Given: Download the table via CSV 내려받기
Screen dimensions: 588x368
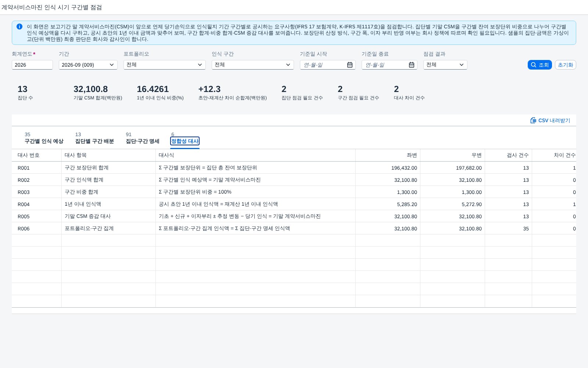Looking at the screenshot, I should tap(551, 120).
